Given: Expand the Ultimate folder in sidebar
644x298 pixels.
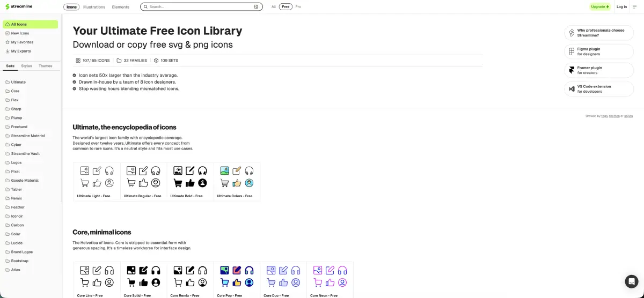Looking at the screenshot, I should 18,82.
